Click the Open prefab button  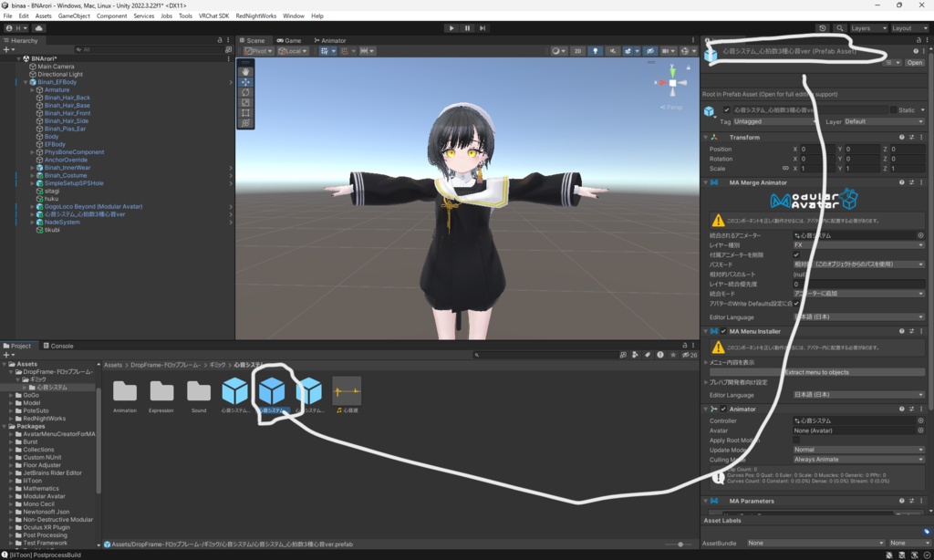point(914,63)
